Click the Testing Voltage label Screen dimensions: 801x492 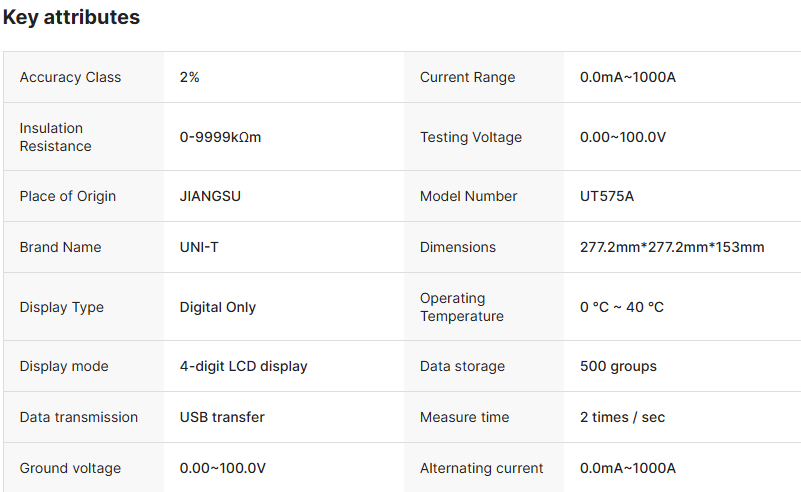(x=470, y=137)
